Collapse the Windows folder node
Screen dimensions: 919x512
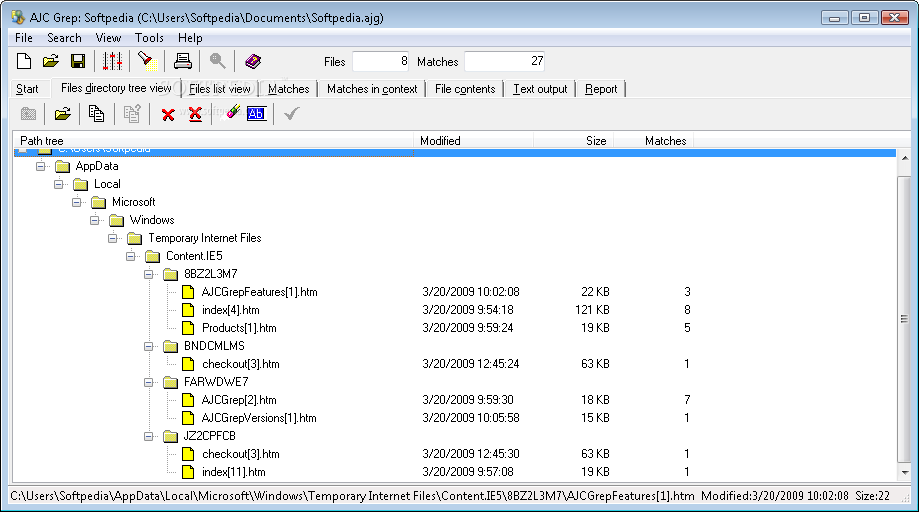[x=94, y=221]
